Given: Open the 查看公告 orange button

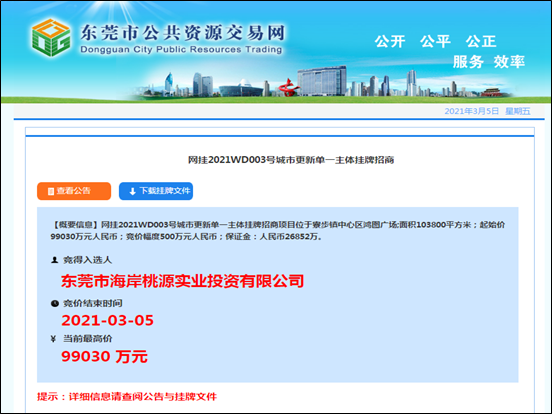Looking at the screenshot, I should [74, 191].
